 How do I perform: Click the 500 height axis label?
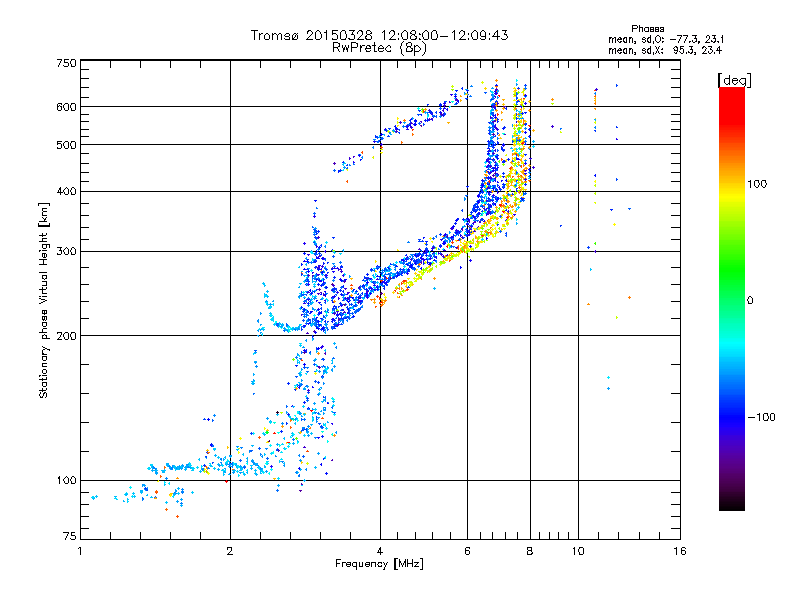pyautogui.click(x=66, y=145)
